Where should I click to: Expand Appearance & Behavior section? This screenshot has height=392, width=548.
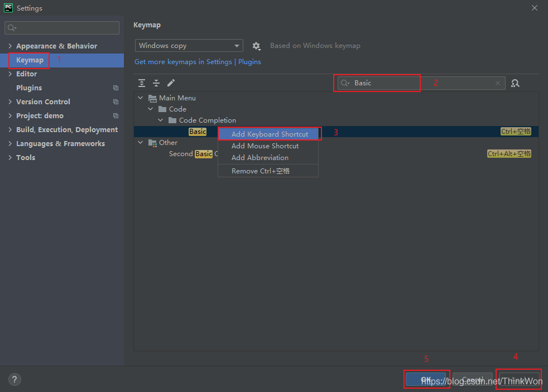pyautogui.click(x=10, y=46)
